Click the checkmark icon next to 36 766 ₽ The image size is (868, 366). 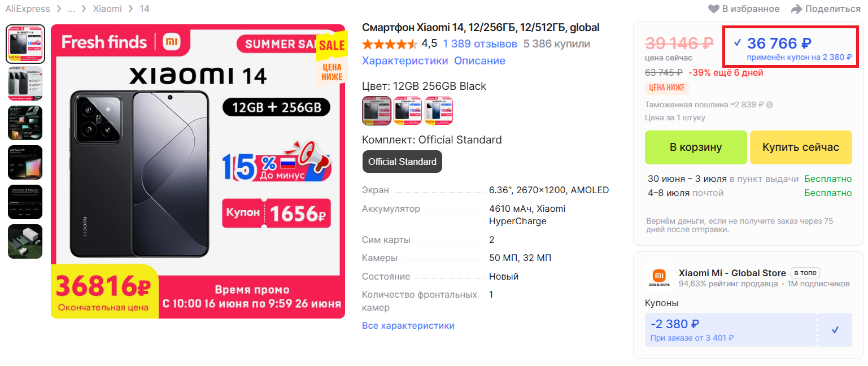click(737, 43)
